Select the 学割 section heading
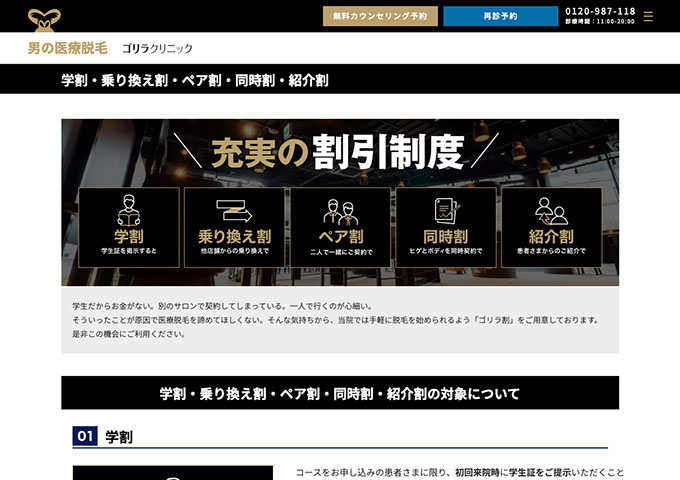The image size is (680, 480). pyautogui.click(x=119, y=437)
